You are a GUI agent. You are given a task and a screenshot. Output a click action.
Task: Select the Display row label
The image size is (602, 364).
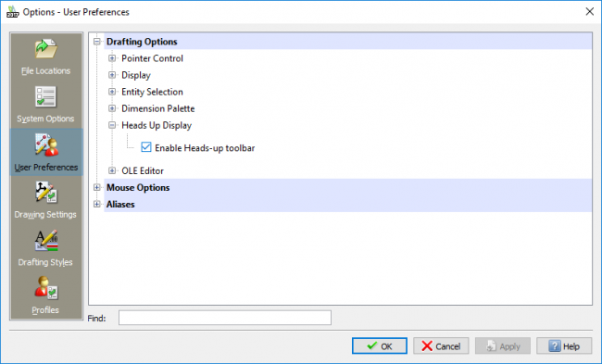[136, 75]
